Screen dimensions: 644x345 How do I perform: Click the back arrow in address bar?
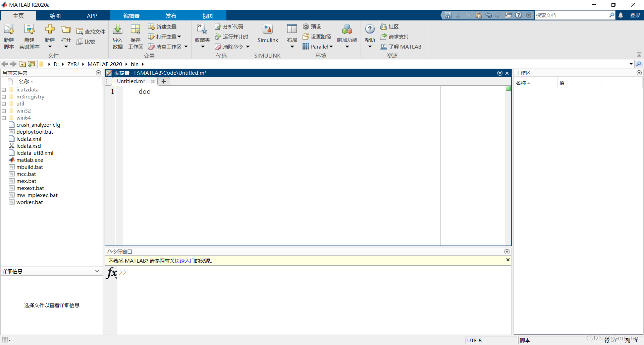[x=4, y=64]
